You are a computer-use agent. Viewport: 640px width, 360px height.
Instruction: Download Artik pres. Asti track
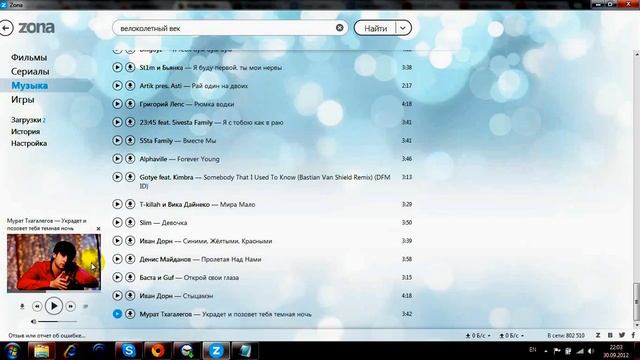click(x=130, y=86)
